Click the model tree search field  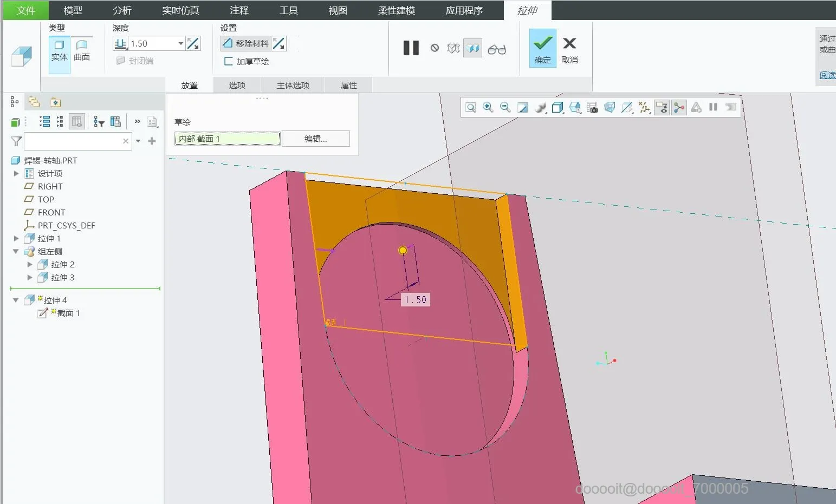[73, 141]
